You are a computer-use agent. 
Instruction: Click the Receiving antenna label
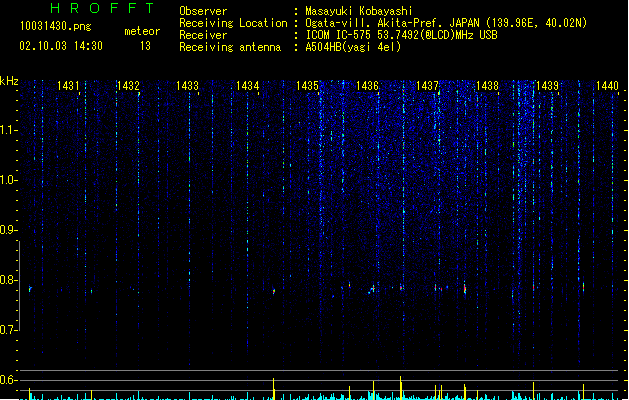pos(230,47)
